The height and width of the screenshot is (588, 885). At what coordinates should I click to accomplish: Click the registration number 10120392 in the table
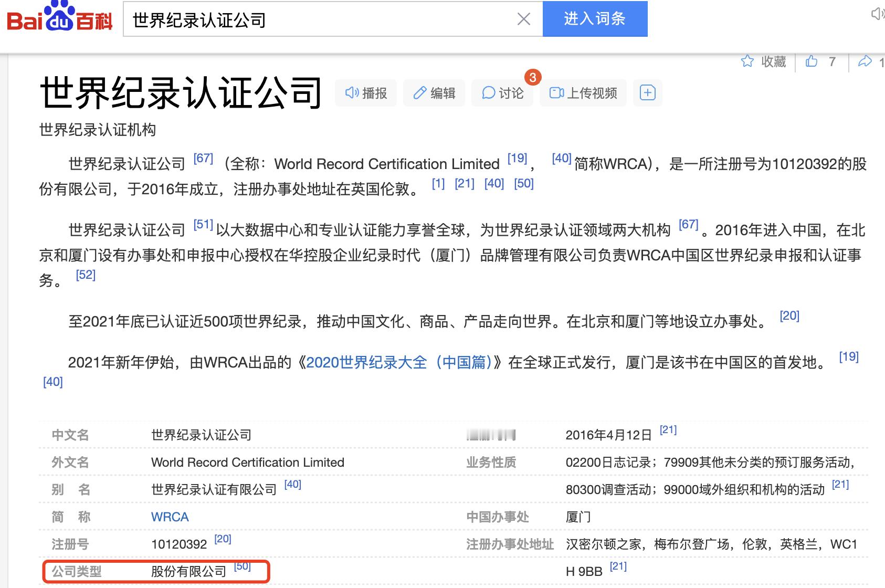coord(179,544)
